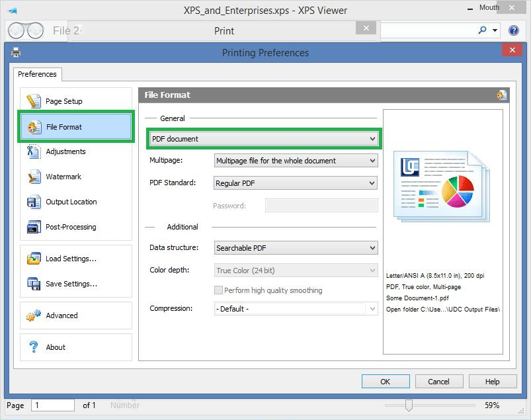The image size is (531, 420).
Task: Expand the PDF Standard dropdown
Action: click(x=296, y=183)
